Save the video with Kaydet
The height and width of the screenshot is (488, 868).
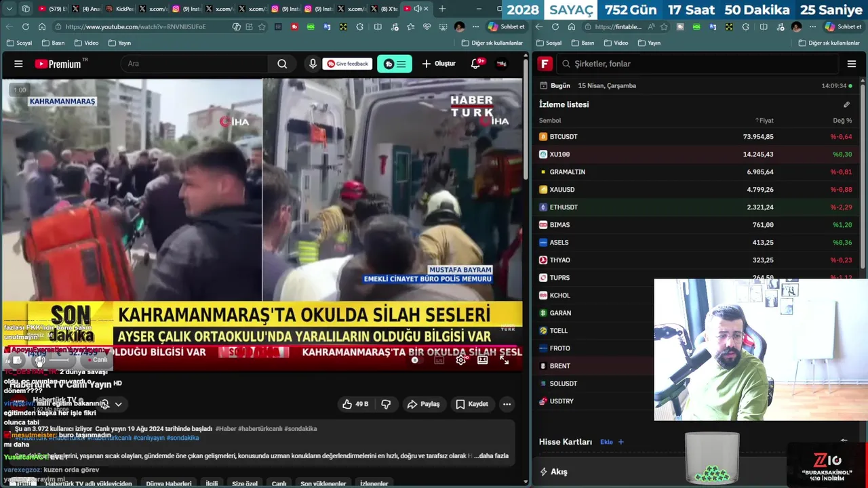pyautogui.click(x=472, y=404)
